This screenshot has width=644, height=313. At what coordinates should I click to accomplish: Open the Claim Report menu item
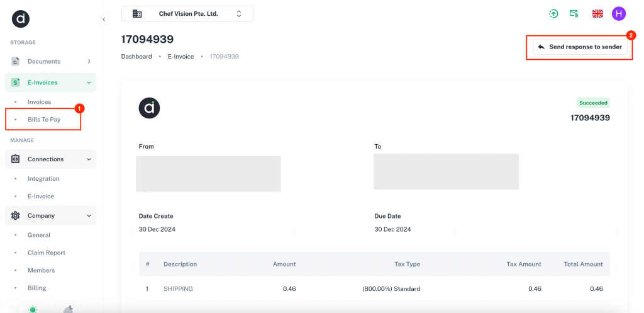click(47, 253)
